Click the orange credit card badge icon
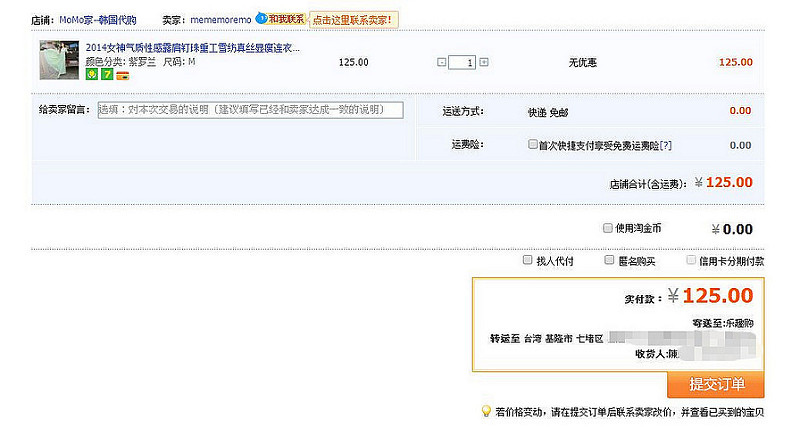This screenshot has height=427, width=800. point(122,75)
